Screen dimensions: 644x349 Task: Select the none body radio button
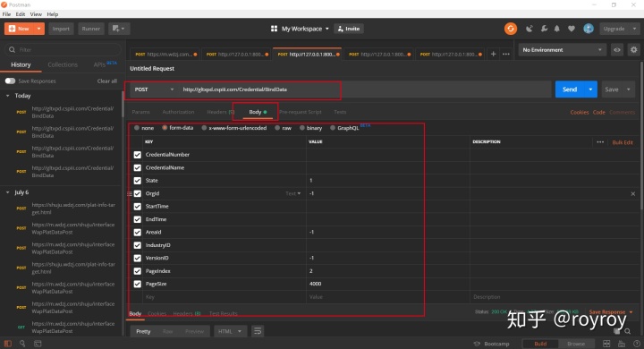click(x=137, y=128)
